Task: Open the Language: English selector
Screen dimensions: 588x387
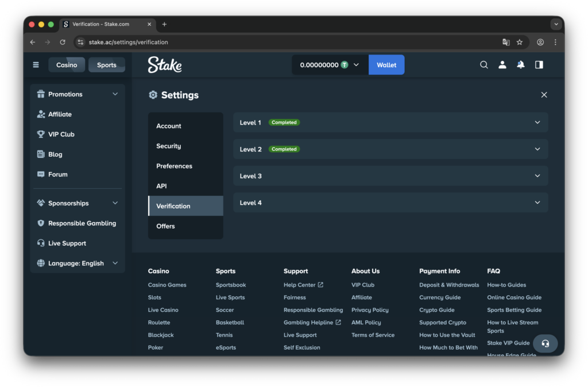Action: click(x=78, y=264)
